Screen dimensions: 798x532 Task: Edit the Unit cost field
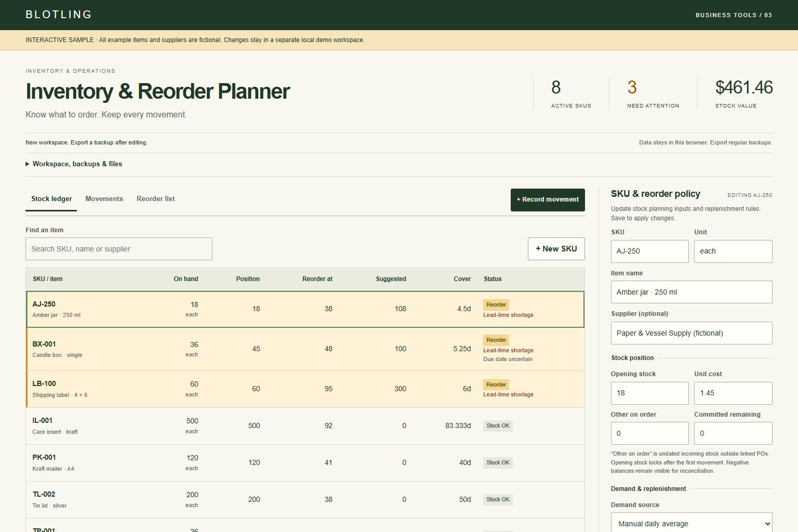pos(733,393)
